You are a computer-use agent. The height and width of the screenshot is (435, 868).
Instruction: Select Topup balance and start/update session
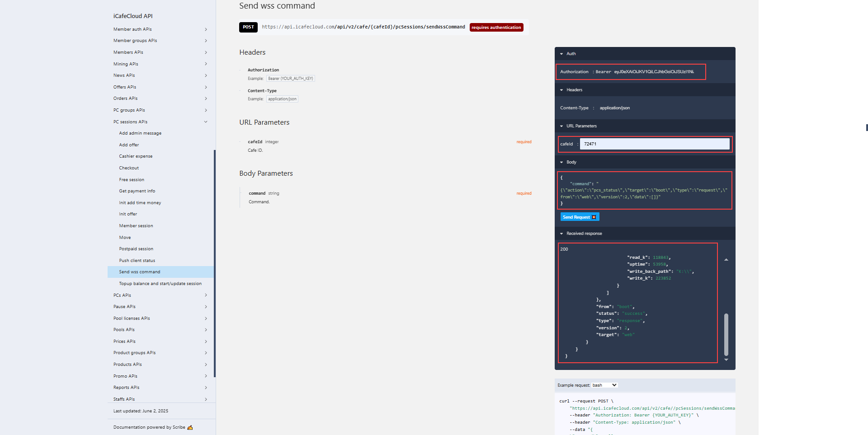[160, 284]
